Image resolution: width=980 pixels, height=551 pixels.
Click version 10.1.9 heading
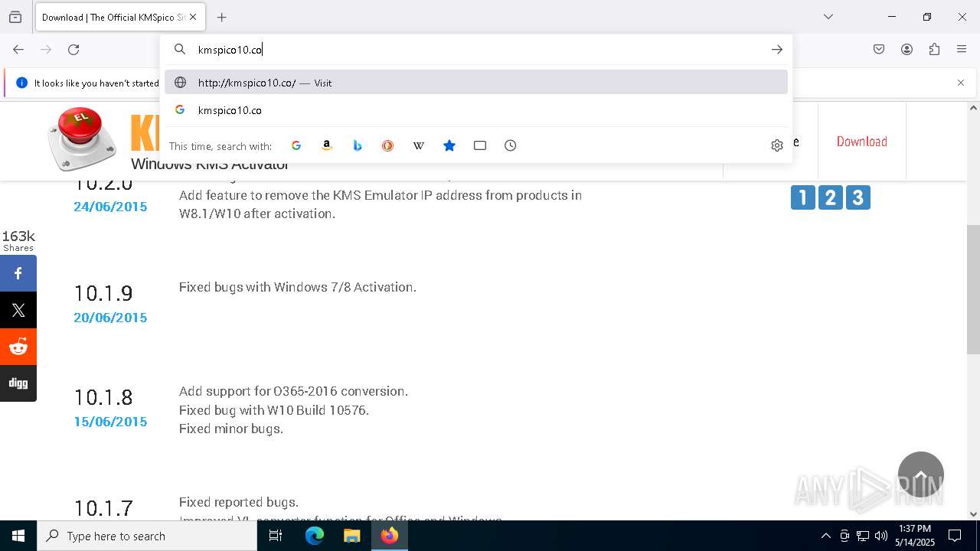[x=103, y=293]
